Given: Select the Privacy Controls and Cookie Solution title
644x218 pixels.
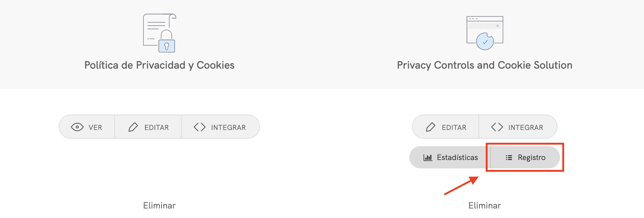Looking at the screenshot, I should (x=485, y=65).
